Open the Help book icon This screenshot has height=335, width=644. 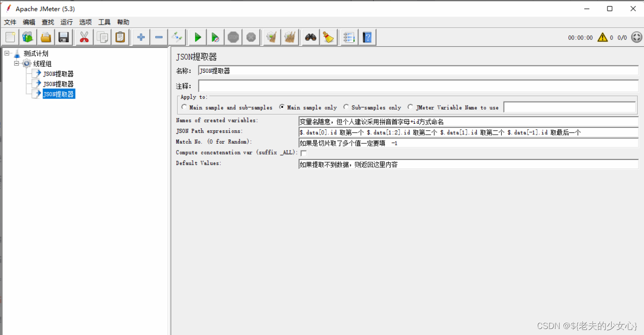pyautogui.click(x=367, y=37)
